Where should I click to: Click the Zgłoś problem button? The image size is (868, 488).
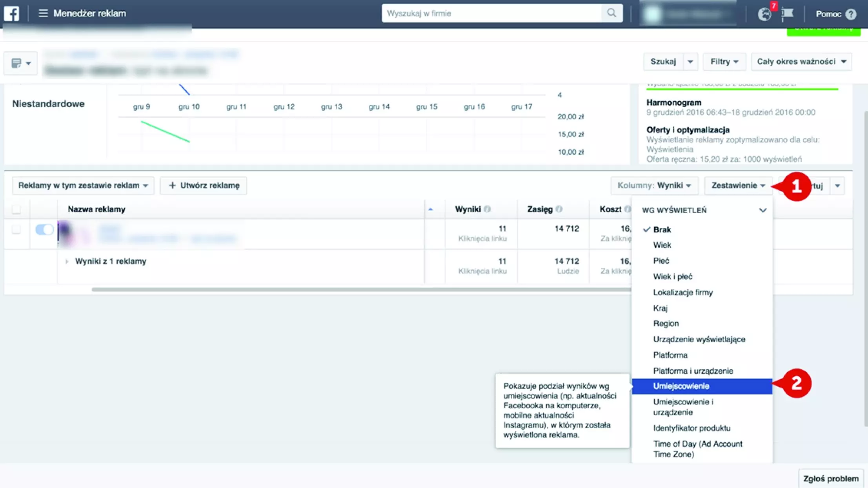pos(830,479)
